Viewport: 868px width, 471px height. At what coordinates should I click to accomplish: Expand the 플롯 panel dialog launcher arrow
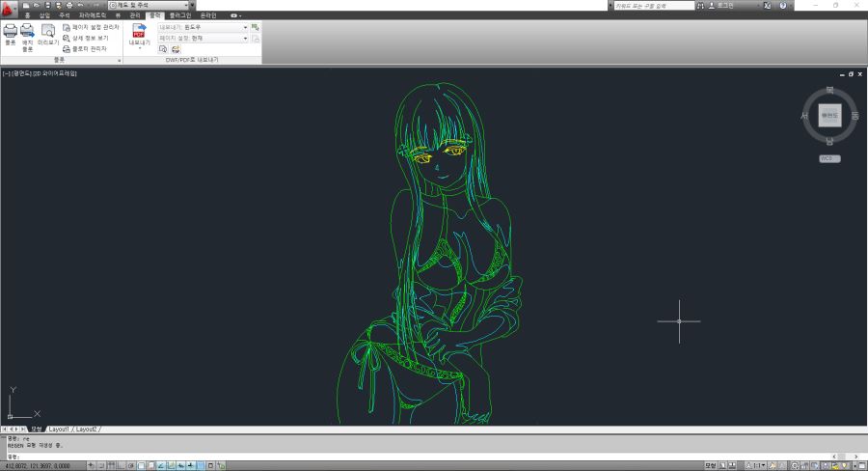(119, 60)
